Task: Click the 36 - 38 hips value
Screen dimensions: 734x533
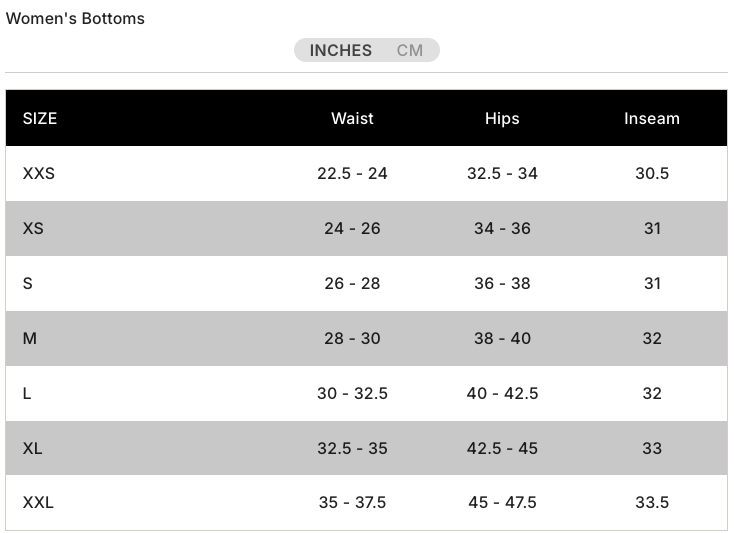Action: click(502, 283)
